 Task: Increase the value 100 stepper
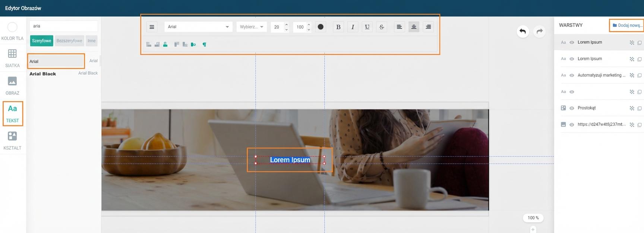(309, 25)
